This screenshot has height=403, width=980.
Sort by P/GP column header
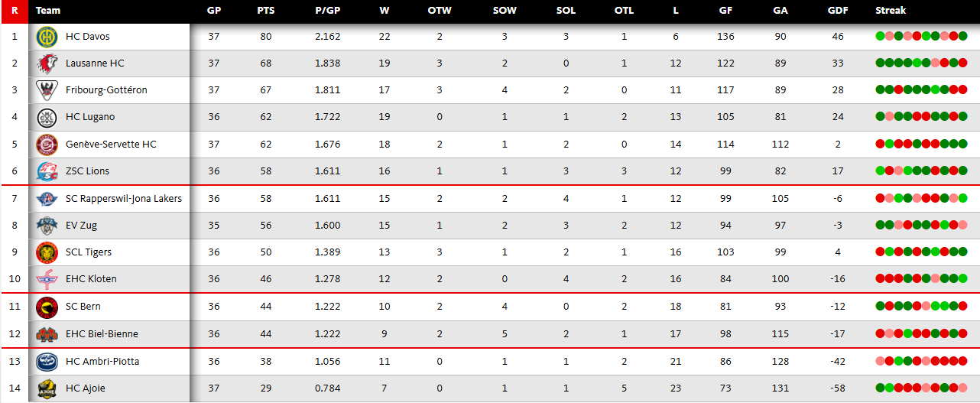(x=327, y=11)
